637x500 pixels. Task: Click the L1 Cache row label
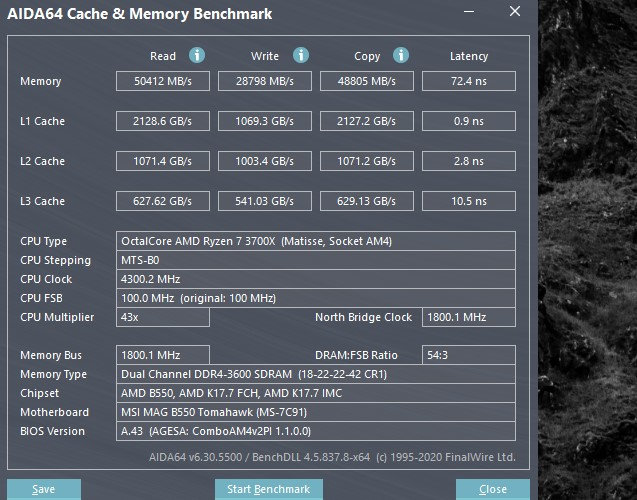point(43,121)
